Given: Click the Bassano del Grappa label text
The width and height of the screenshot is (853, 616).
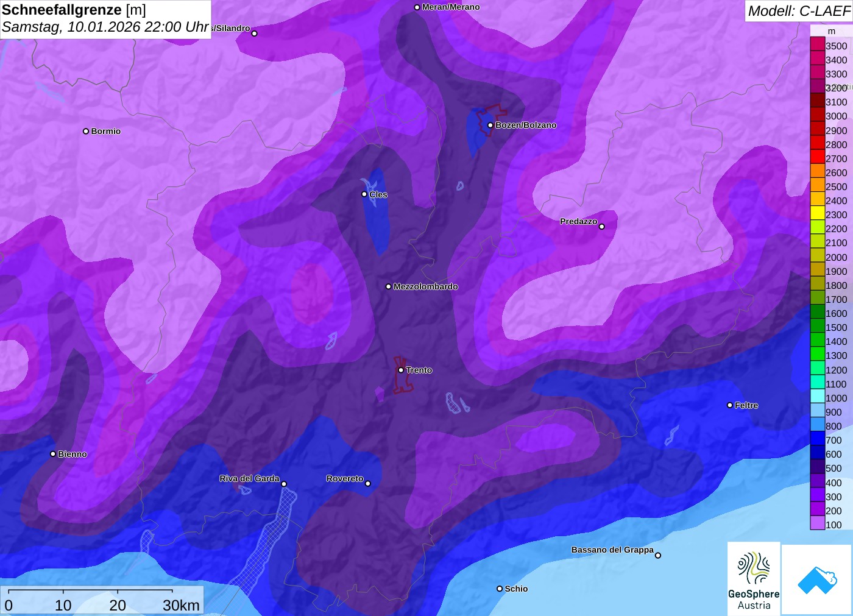Looking at the screenshot, I should [612, 550].
